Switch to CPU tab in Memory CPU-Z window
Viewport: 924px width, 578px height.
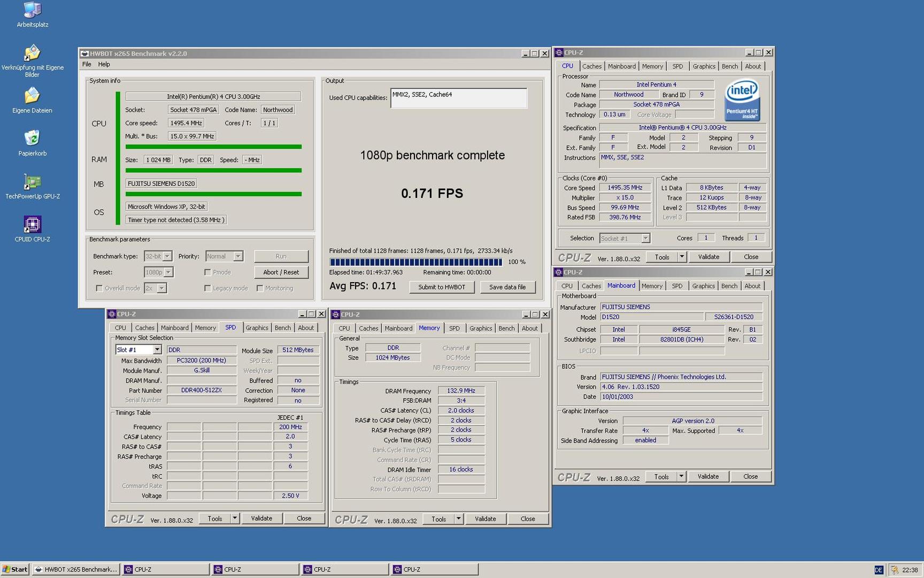point(344,329)
